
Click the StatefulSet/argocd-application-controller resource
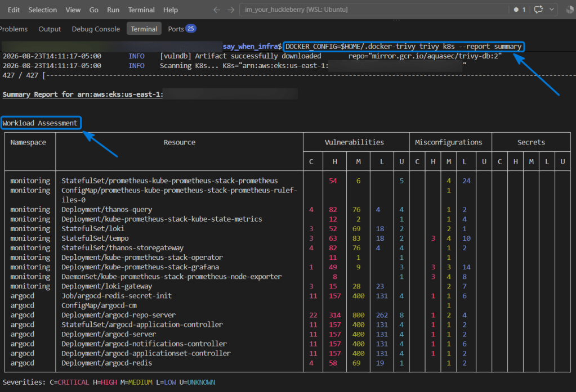point(142,325)
